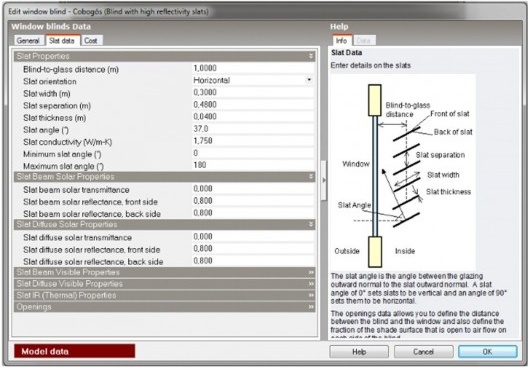Switch to the Cost tab
Image resolution: width=528 pixels, height=368 pixels.
tap(91, 41)
